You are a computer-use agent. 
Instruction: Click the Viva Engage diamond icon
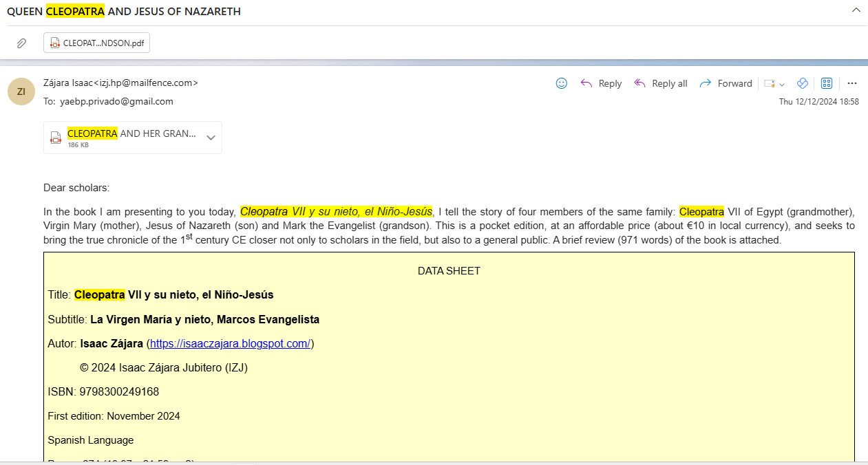coord(802,83)
